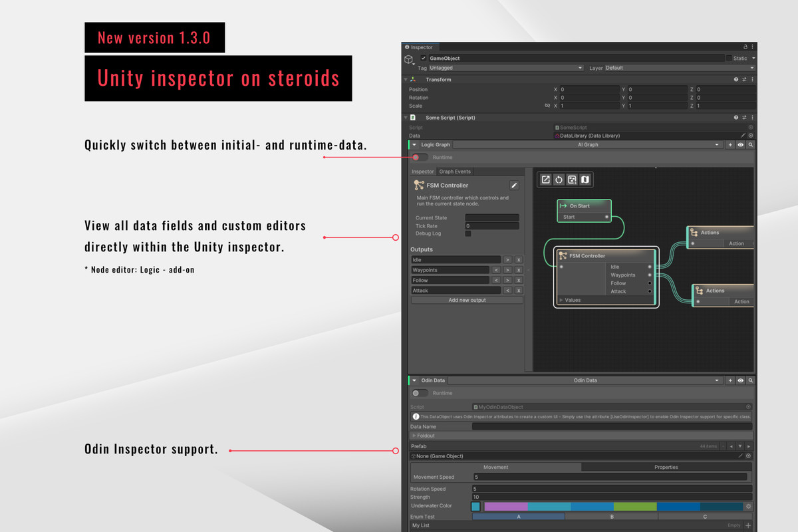Screen dimensions: 798x532
Task: Toggle the eye visibility icon in Odin Data header
Action: pyautogui.click(x=740, y=380)
